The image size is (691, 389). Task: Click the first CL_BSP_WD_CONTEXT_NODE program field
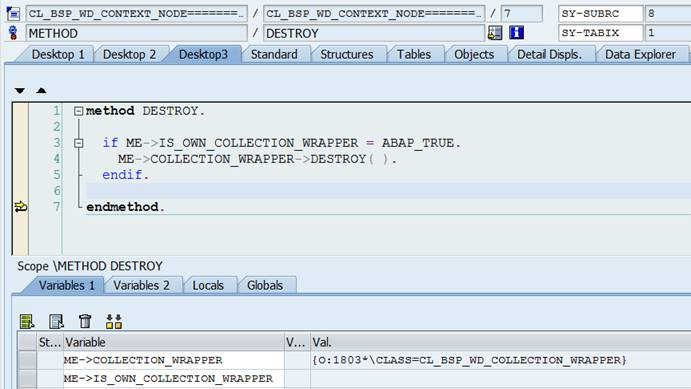click(137, 14)
